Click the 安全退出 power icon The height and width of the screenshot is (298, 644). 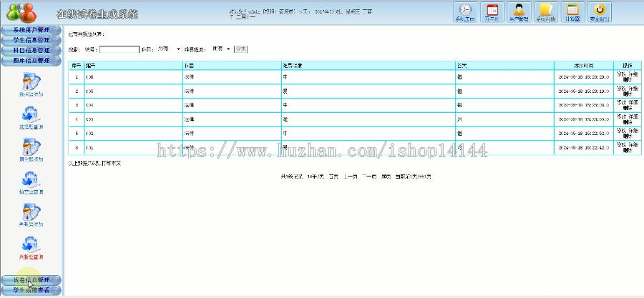click(600, 12)
